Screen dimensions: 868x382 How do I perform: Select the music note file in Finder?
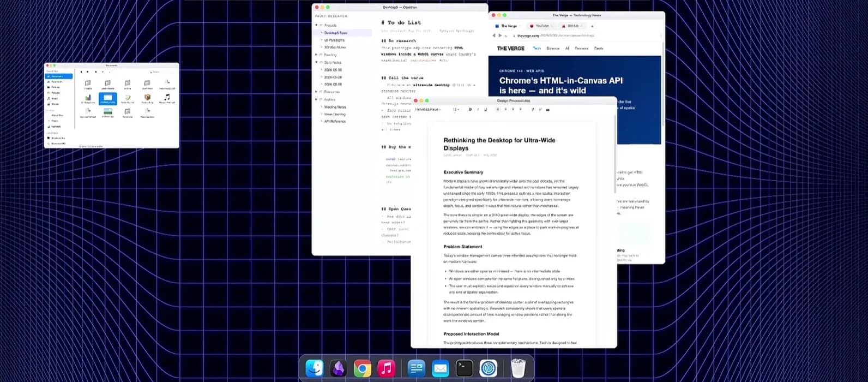(167, 98)
